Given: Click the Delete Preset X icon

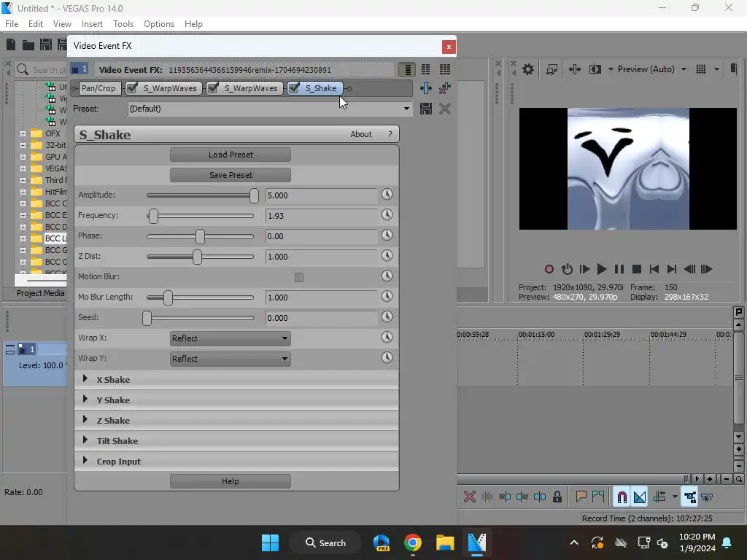Looking at the screenshot, I should 445,109.
